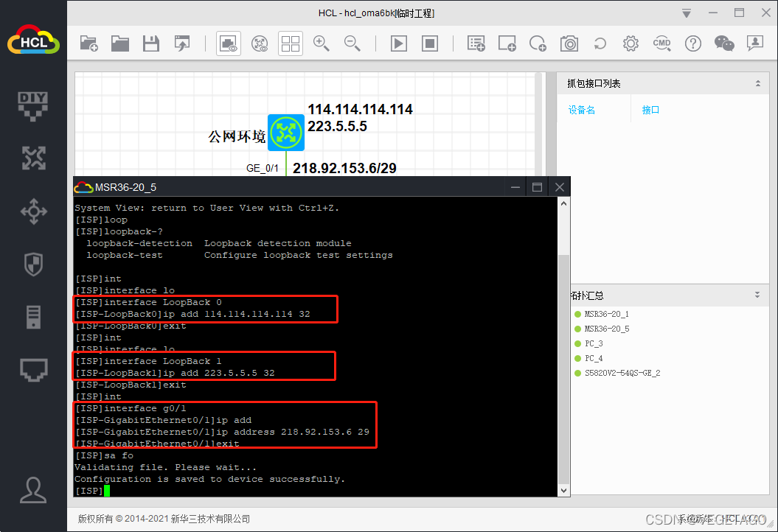Toggle the grid display button
This screenshot has height=532, width=778.
(290, 43)
